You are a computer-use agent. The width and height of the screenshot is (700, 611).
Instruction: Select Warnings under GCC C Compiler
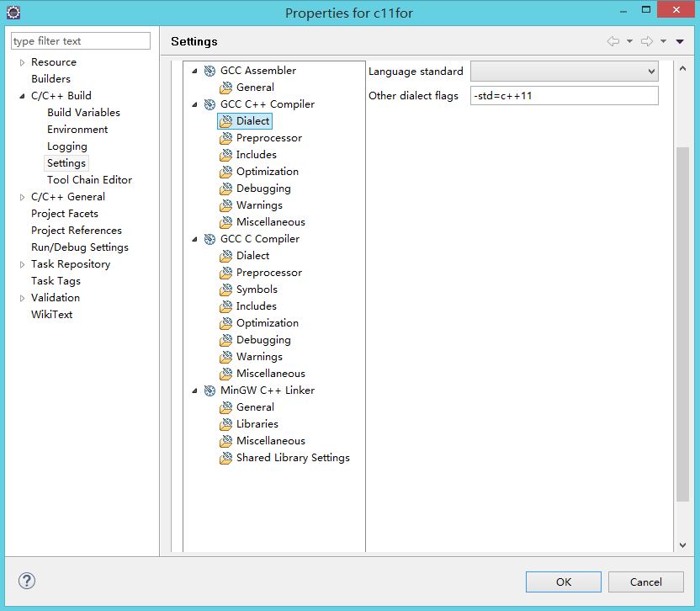pyautogui.click(x=259, y=357)
